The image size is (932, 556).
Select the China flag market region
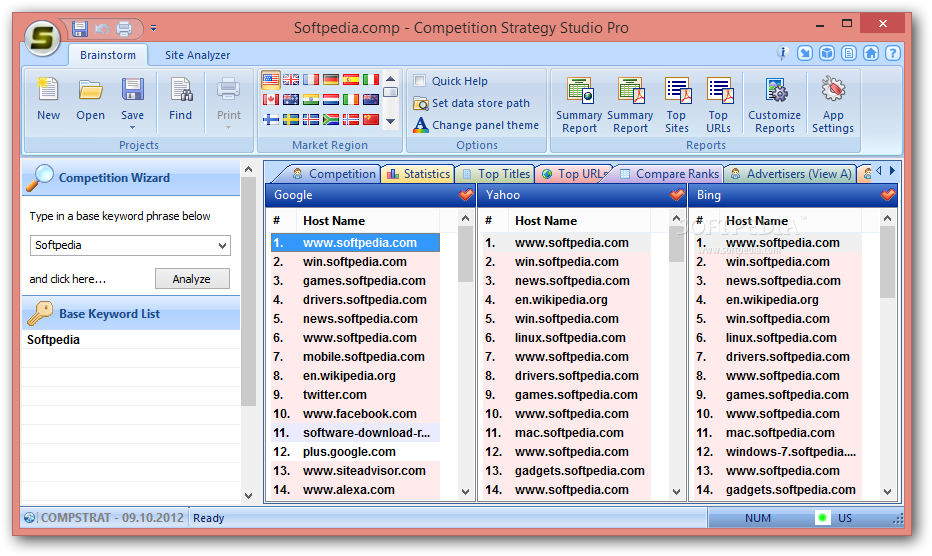(371, 120)
